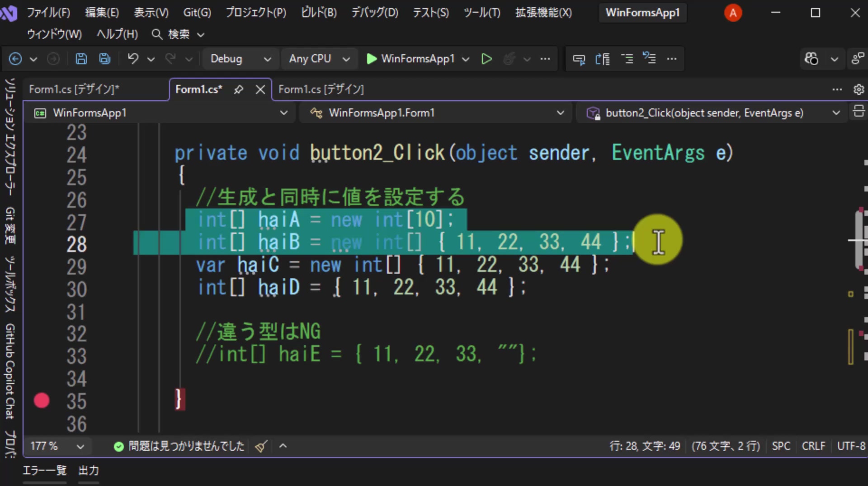
Task: Click the comment selected lines icon
Action: point(627,59)
